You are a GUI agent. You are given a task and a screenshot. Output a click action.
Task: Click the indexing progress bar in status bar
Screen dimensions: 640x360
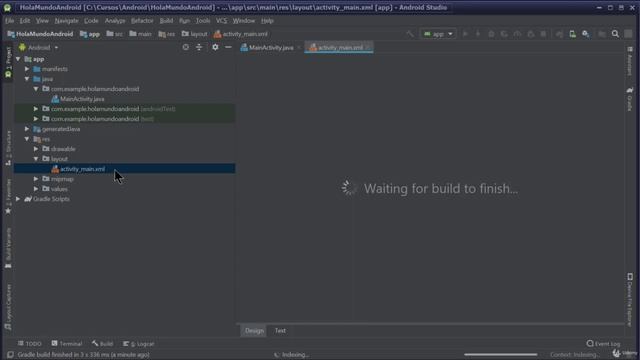(x=500, y=355)
